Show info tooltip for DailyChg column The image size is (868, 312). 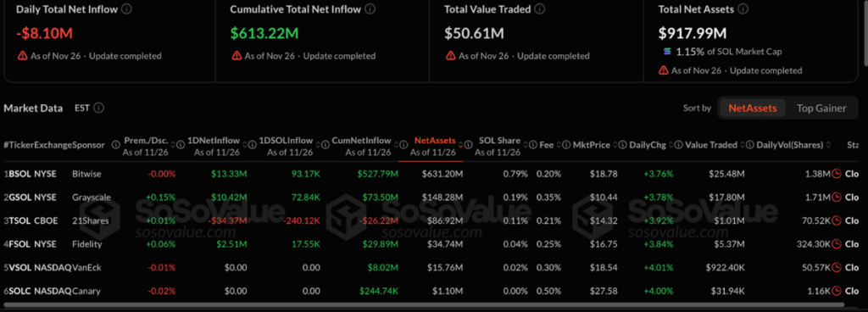click(x=623, y=145)
